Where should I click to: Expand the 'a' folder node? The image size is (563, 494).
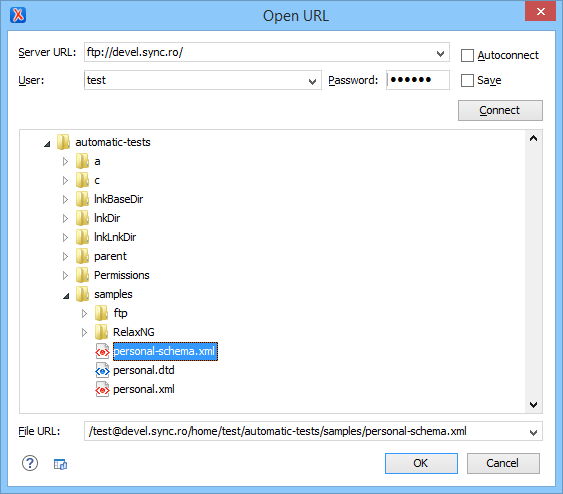point(65,162)
